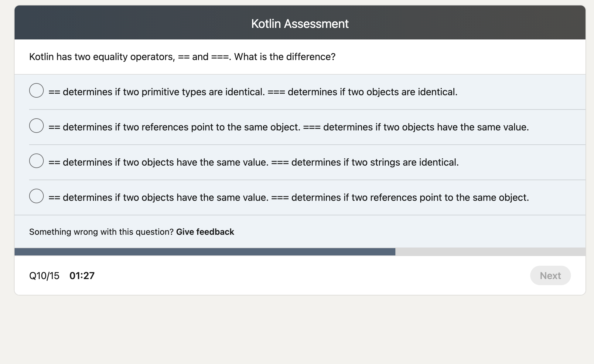Click the Give feedback link
Screen dimensions: 594x364
205,231
